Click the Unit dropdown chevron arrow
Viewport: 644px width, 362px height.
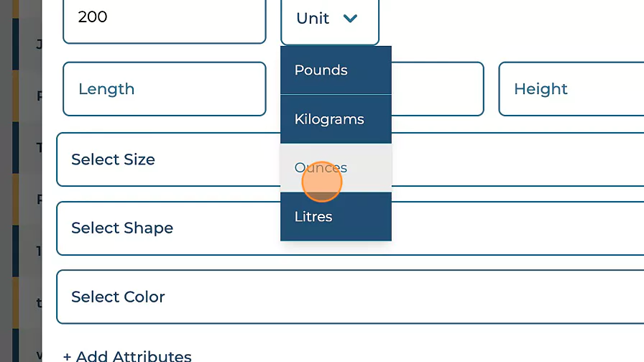[351, 19]
